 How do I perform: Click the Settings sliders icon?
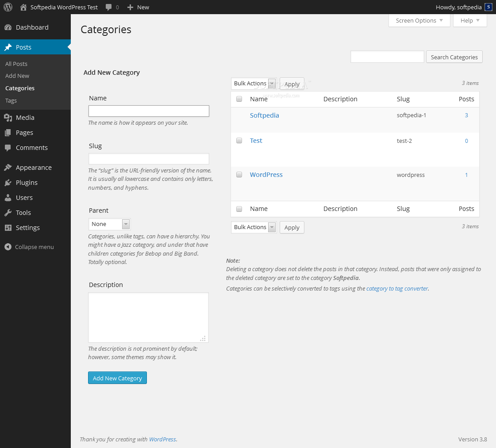[x=8, y=228]
